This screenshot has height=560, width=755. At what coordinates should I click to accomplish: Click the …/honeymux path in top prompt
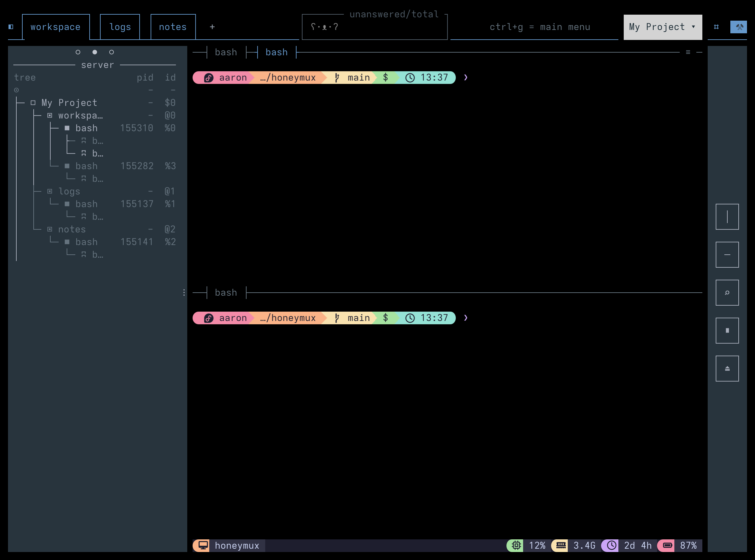point(288,78)
